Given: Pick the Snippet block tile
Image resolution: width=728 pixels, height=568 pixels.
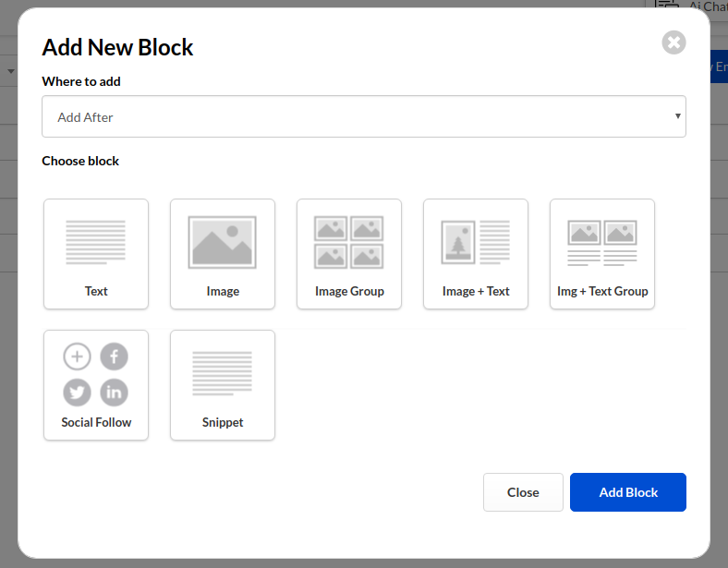Looking at the screenshot, I should click(223, 385).
